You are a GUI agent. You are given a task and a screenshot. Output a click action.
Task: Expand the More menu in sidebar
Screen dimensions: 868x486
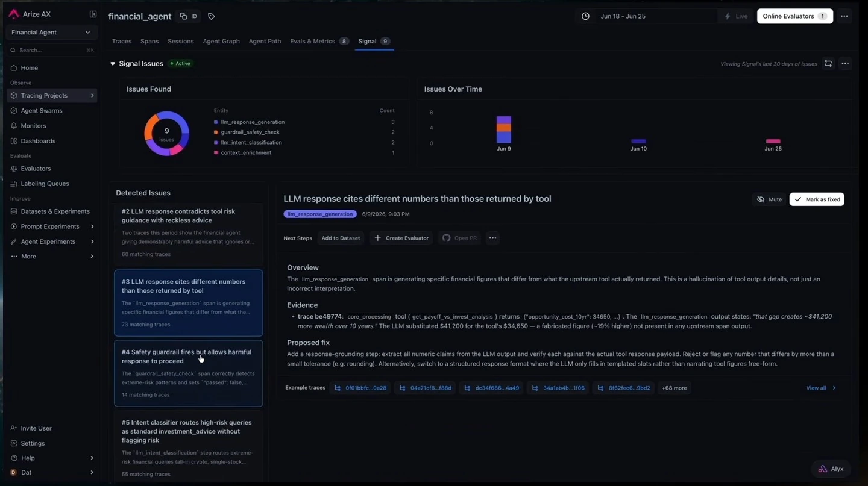click(51, 257)
